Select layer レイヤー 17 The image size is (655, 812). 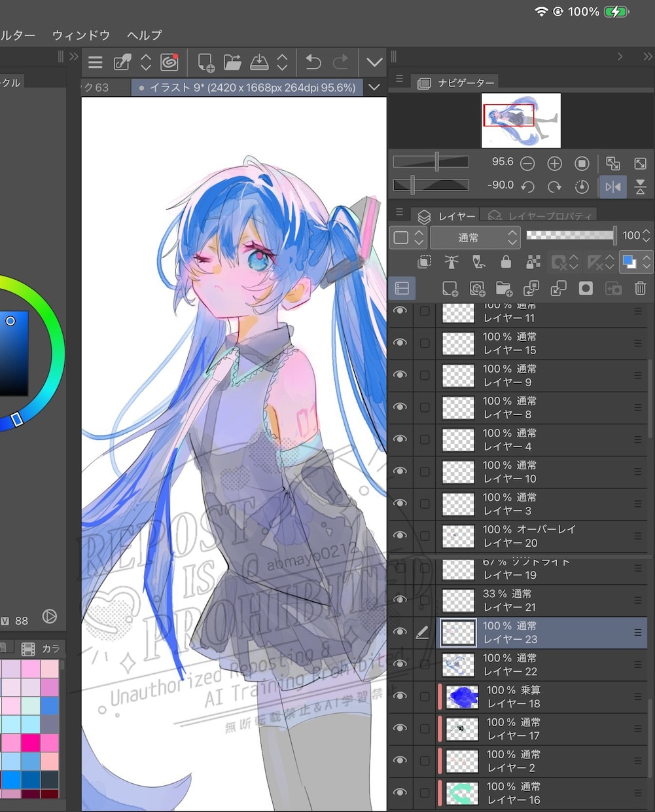[x=542, y=729]
